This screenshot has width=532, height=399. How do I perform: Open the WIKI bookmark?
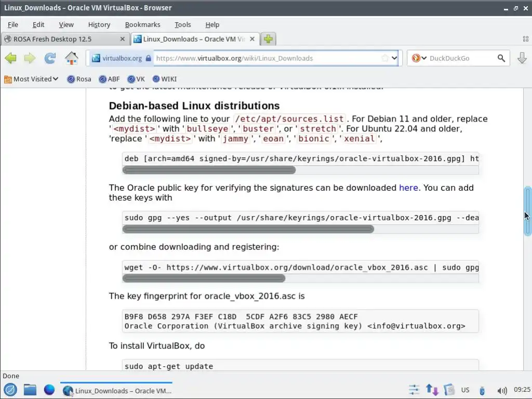pyautogui.click(x=165, y=79)
